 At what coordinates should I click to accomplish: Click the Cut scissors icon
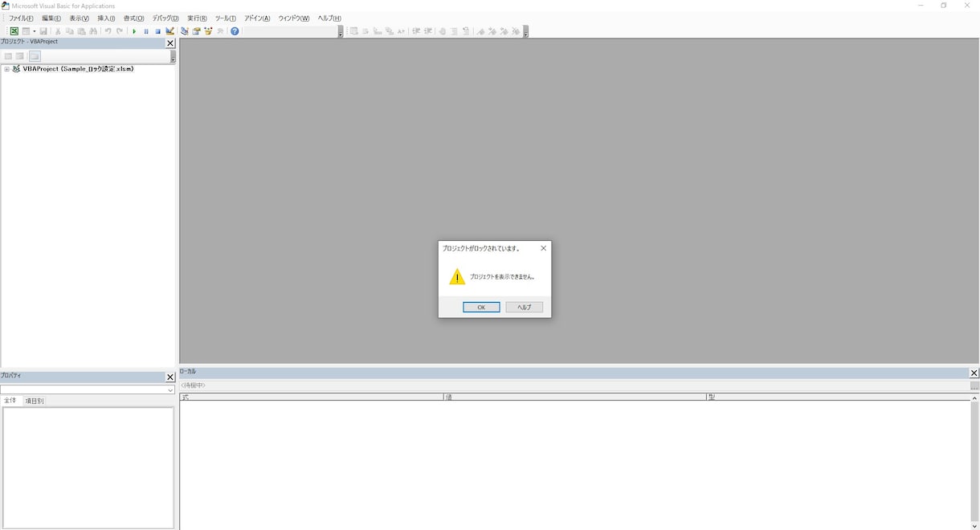tap(58, 31)
